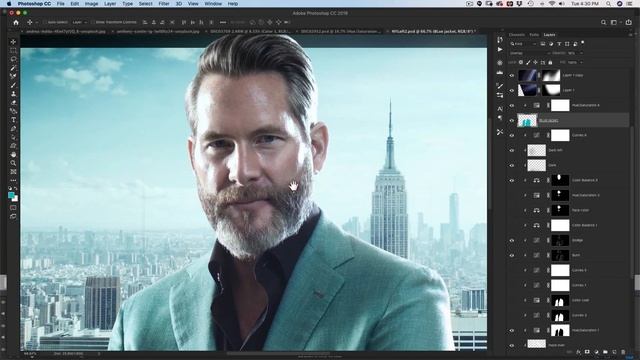Select the Move tool in the toolbar

(13, 42)
